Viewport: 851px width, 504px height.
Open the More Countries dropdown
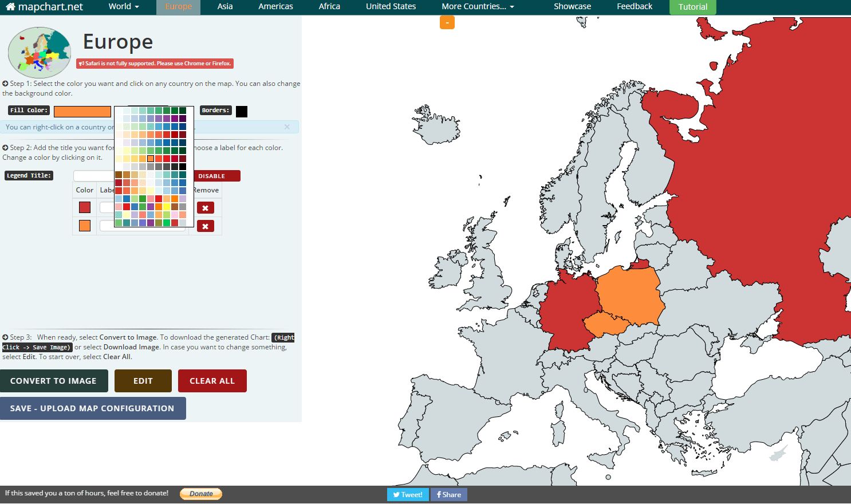[x=478, y=6]
